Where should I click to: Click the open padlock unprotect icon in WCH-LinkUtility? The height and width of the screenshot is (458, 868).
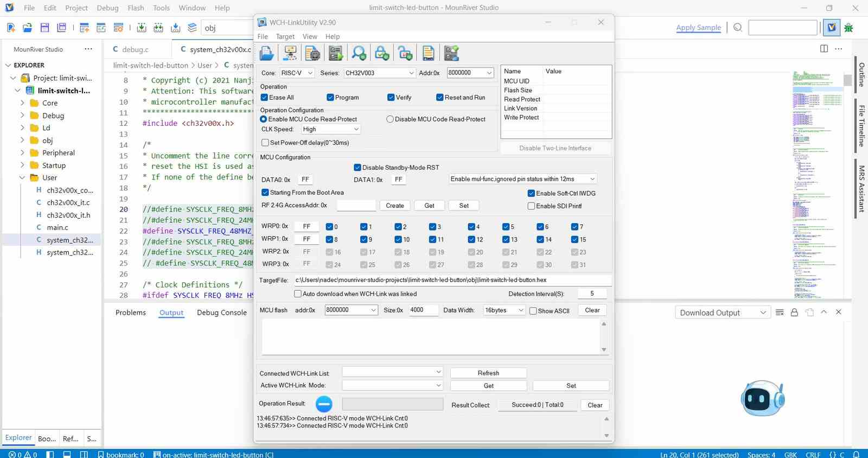click(x=405, y=53)
